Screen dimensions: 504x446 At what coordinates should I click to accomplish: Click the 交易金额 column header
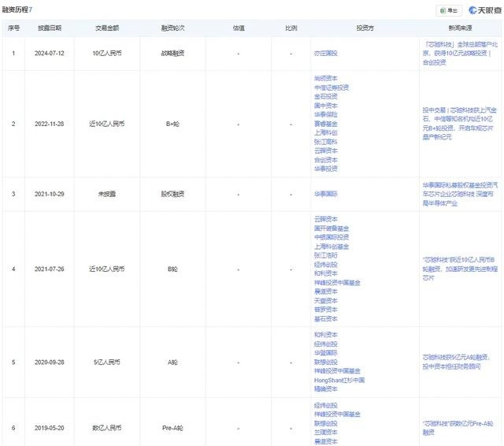107,28
